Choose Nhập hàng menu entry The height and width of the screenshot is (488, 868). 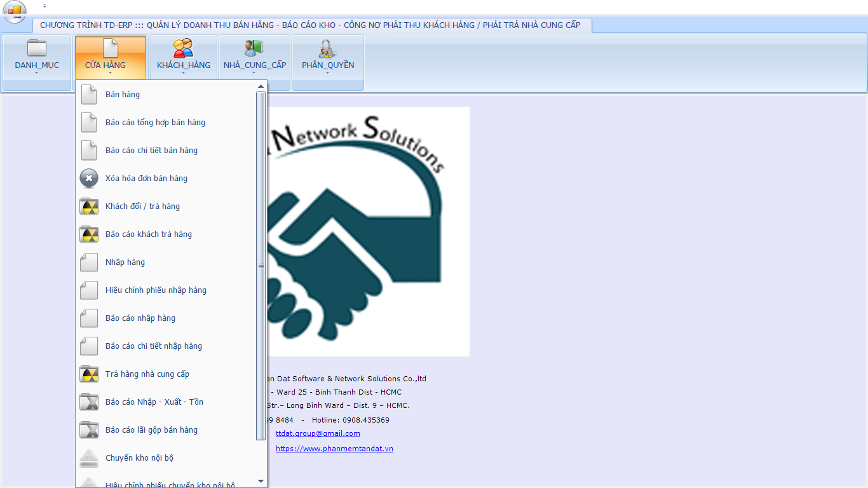point(166,262)
